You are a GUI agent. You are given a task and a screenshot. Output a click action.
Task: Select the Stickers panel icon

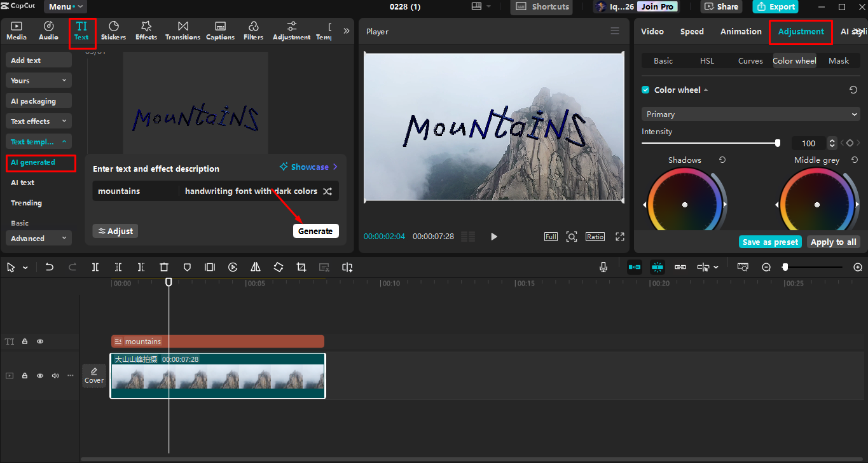113,30
